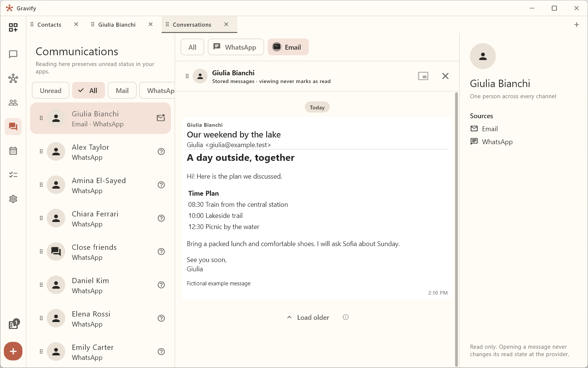
Task: Open the news feed icon with badge
Action: (x=14, y=325)
